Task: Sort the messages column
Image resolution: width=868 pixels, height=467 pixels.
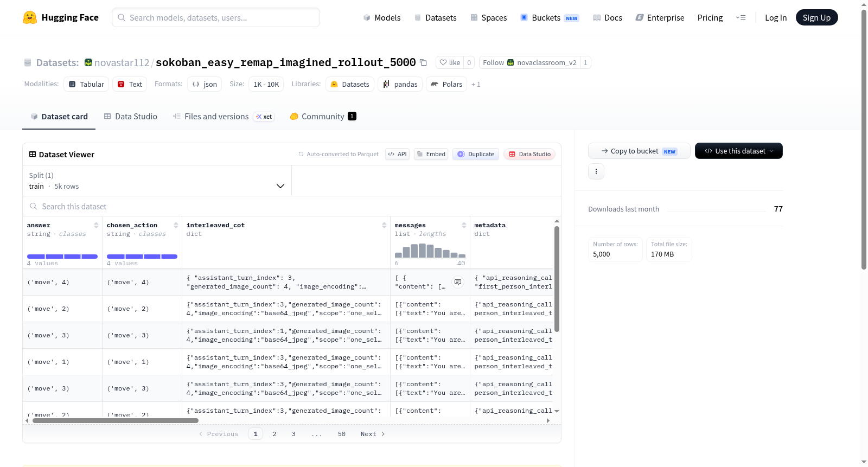Action: 464,225
